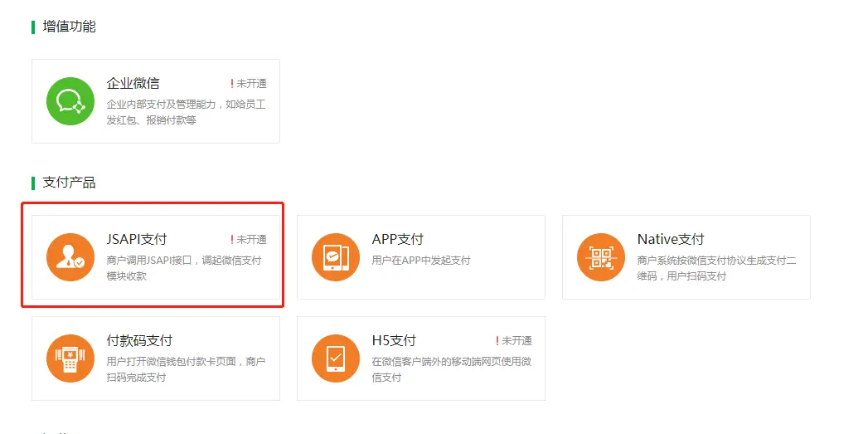Click the APP支付 tablet-phone icon

336,257
